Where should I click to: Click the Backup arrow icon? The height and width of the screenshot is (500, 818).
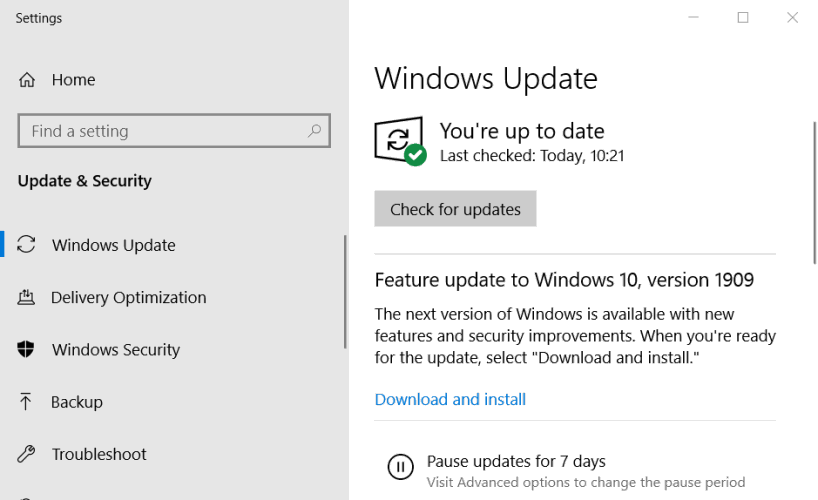27,402
